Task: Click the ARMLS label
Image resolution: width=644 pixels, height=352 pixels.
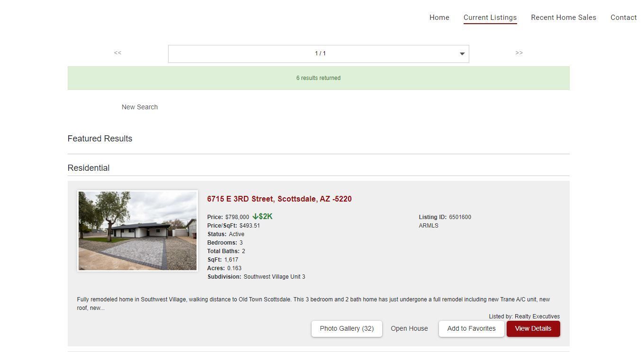Action: point(429,226)
